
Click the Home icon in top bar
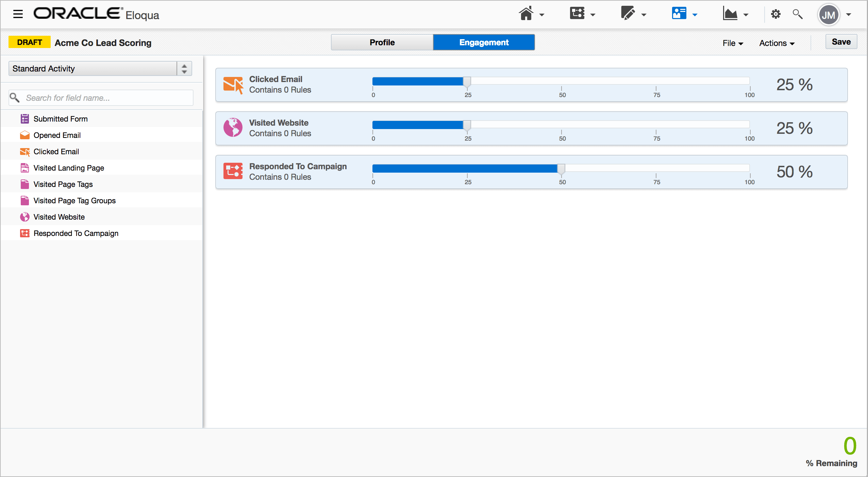[x=526, y=14]
